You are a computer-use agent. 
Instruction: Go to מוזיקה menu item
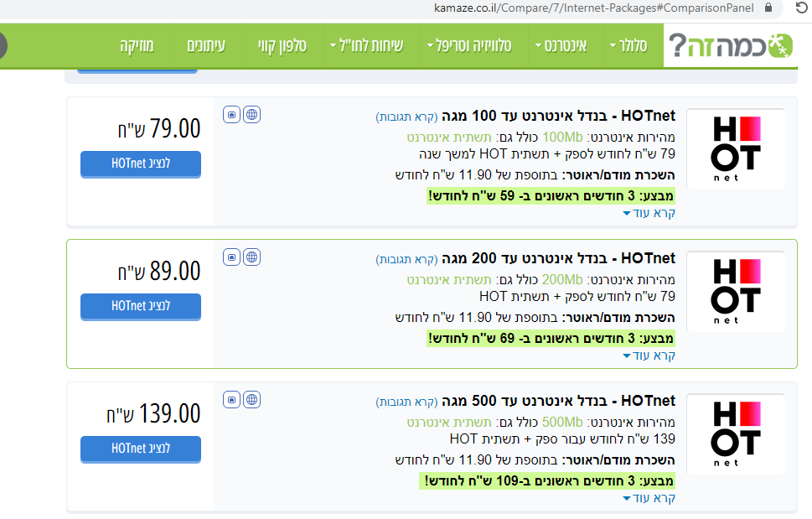[137, 45]
